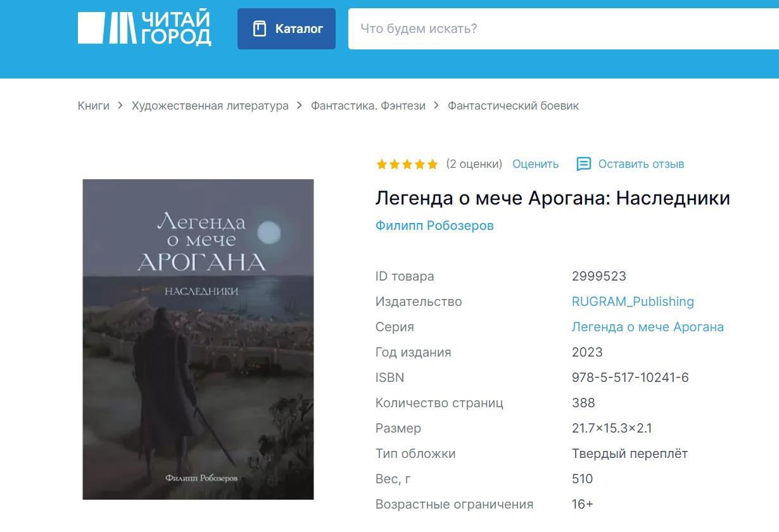Go to Книги breadcrumb

(94, 106)
